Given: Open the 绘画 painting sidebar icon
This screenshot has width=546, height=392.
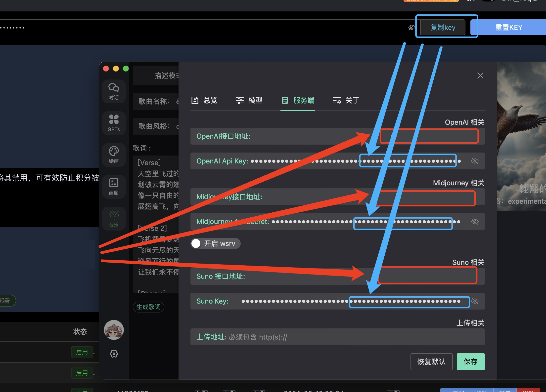Looking at the screenshot, I should (114, 155).
